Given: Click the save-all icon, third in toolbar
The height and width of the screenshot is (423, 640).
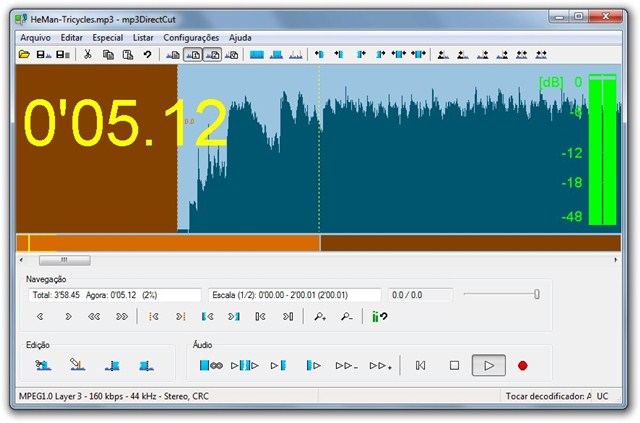Looking at the screenshot, I should 63,54.
